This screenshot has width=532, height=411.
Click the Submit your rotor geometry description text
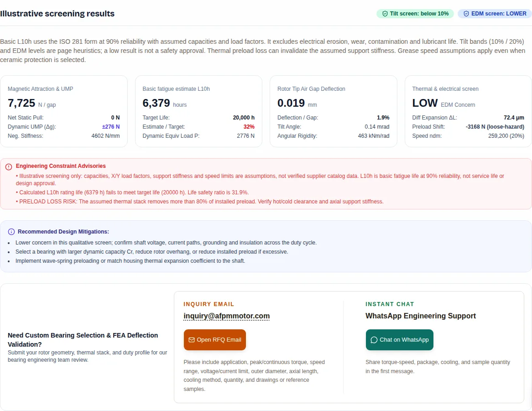coord(87,356)
